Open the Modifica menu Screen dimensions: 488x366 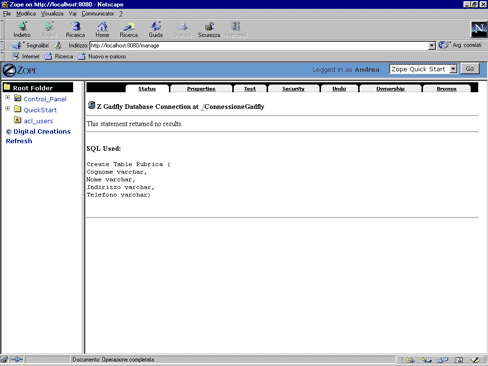(x=26, y=14)
